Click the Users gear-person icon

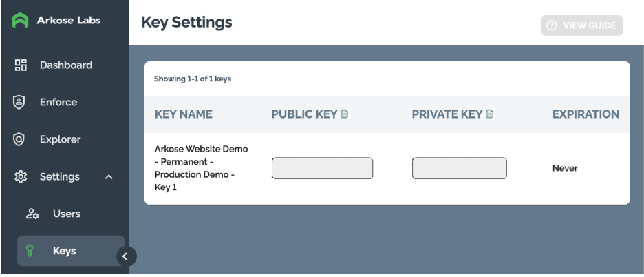coord(32,214)
